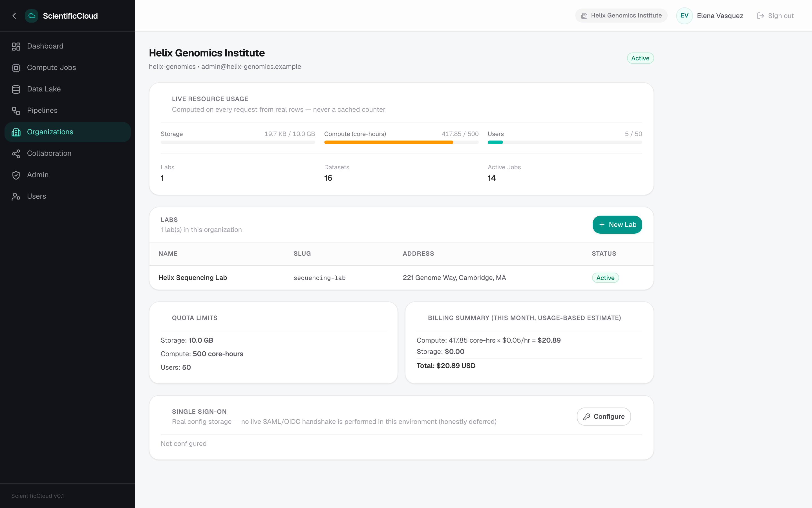This screenshot has height=508, width=812.
Task: Click the Dashboard grid icon
Action: (16, 46)
